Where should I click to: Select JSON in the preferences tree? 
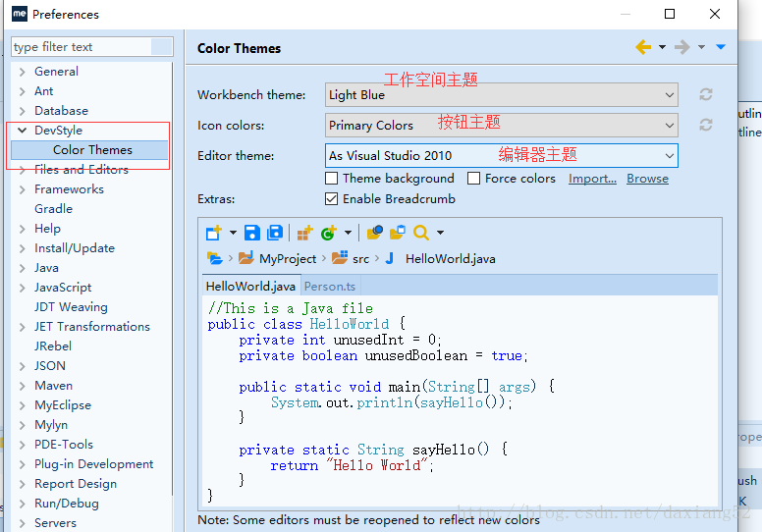click(49, 366)
